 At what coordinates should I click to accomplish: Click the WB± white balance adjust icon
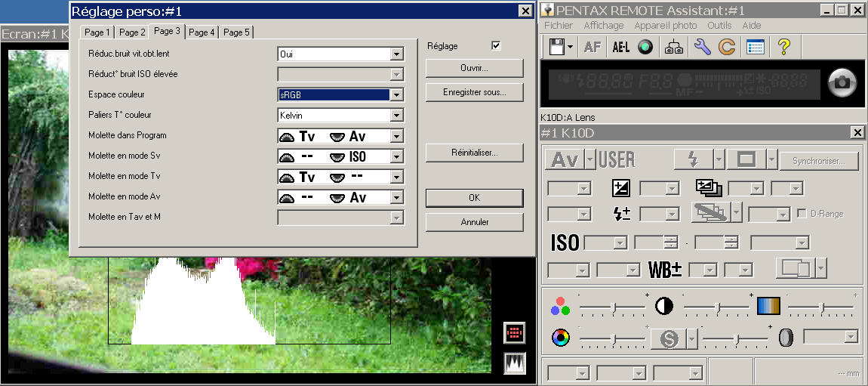(x=666, y=270)
